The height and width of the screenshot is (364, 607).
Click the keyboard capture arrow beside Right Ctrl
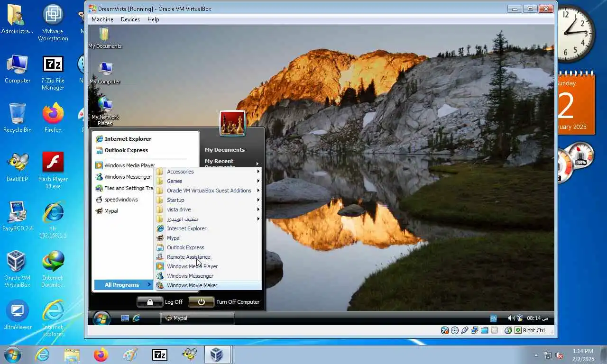(518, 330)
